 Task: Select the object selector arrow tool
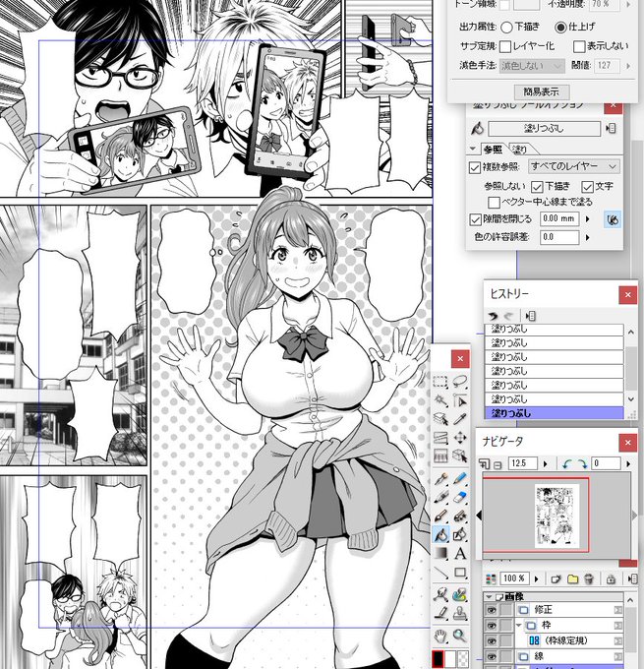click(459, 400)
